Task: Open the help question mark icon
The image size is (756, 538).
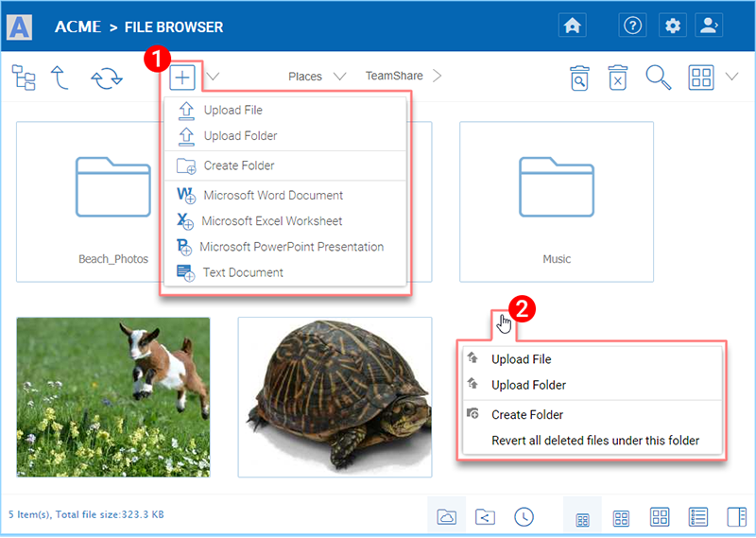Action: [x=632, y=26]
